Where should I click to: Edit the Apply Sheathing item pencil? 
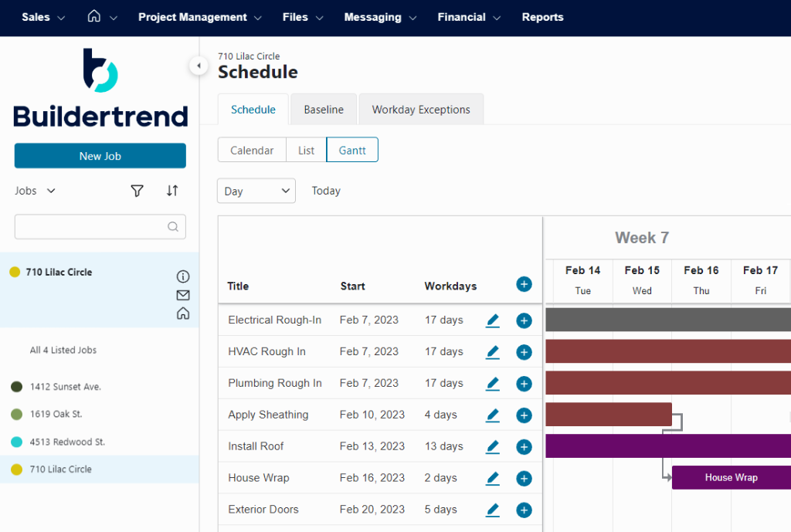point(492,415)
